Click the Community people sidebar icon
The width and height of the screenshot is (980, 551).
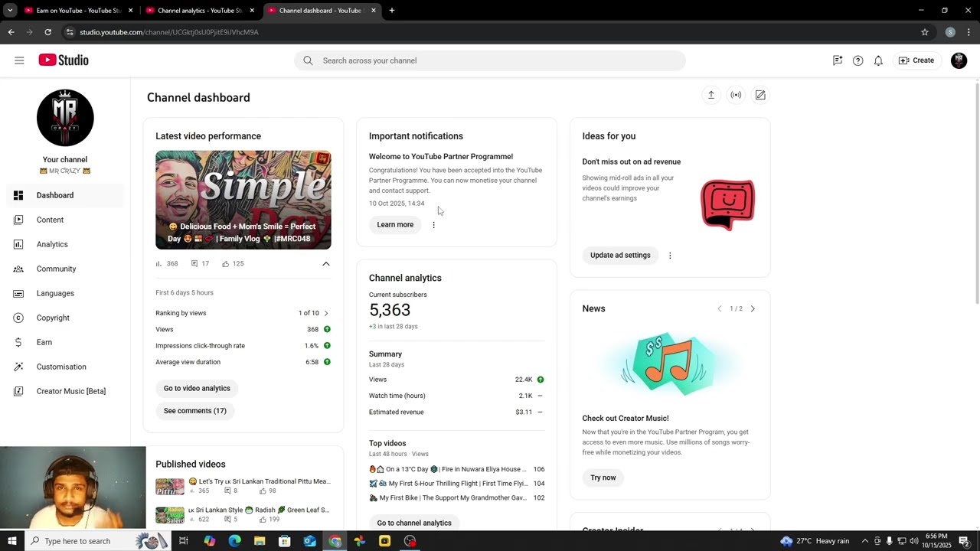[18, 269]
